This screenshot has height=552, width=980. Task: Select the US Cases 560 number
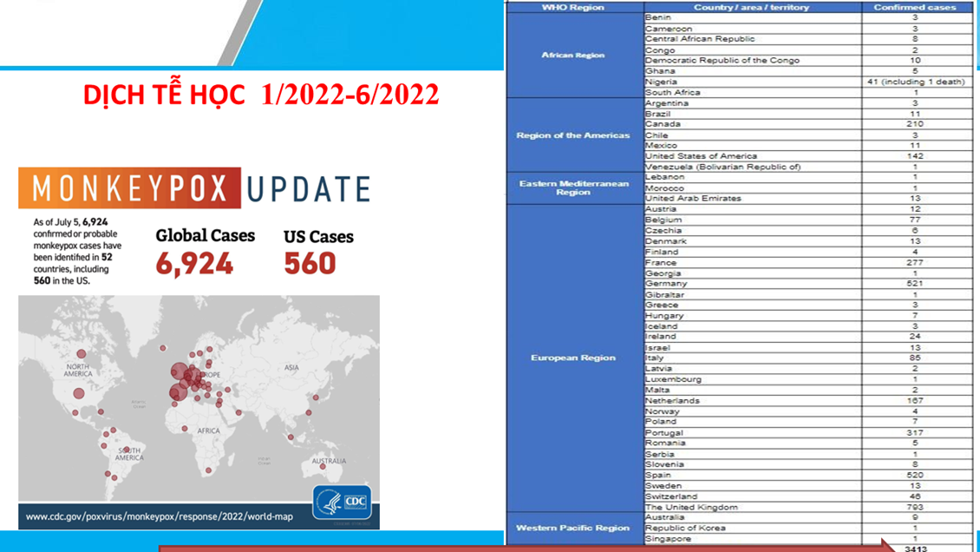(x=310, y=263)
